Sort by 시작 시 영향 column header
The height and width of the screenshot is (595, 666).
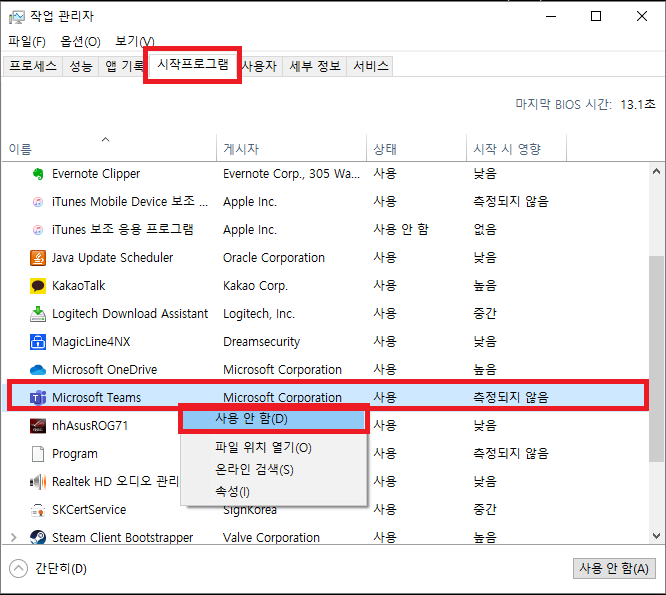coord(516,149)
